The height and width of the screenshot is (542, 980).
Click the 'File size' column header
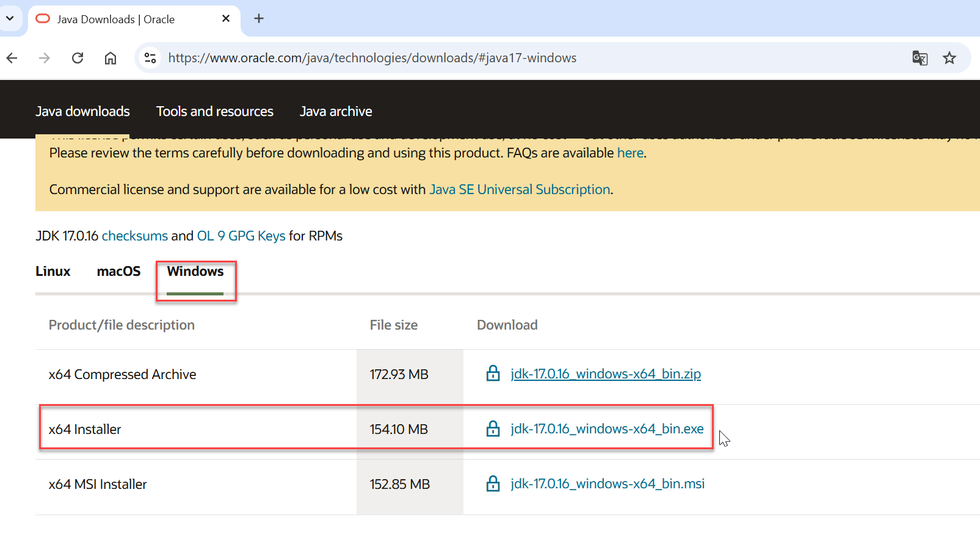coord(394,325)
